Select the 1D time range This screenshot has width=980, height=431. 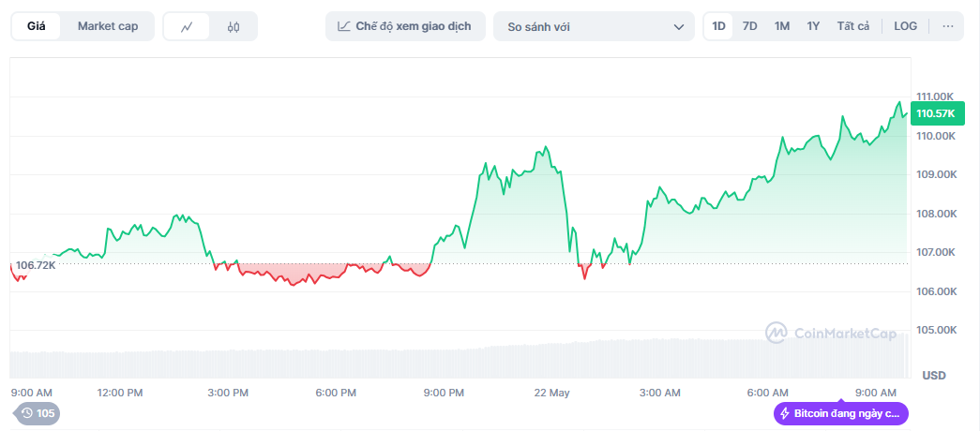[718, 26]
